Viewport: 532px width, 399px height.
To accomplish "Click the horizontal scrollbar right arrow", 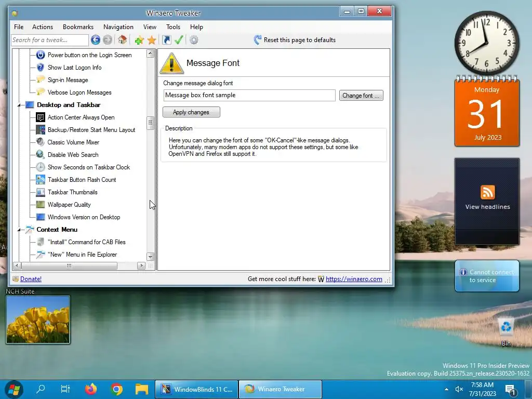I will tap(141, 265).
